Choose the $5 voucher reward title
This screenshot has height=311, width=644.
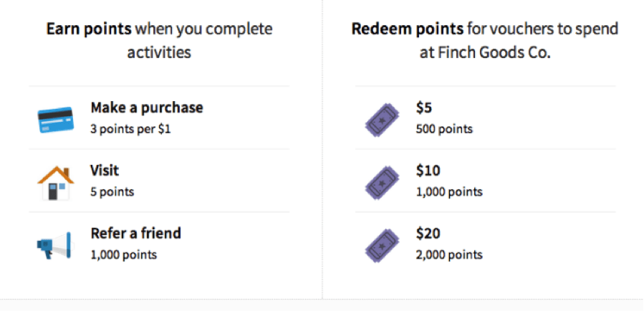(x=424, y=107)
